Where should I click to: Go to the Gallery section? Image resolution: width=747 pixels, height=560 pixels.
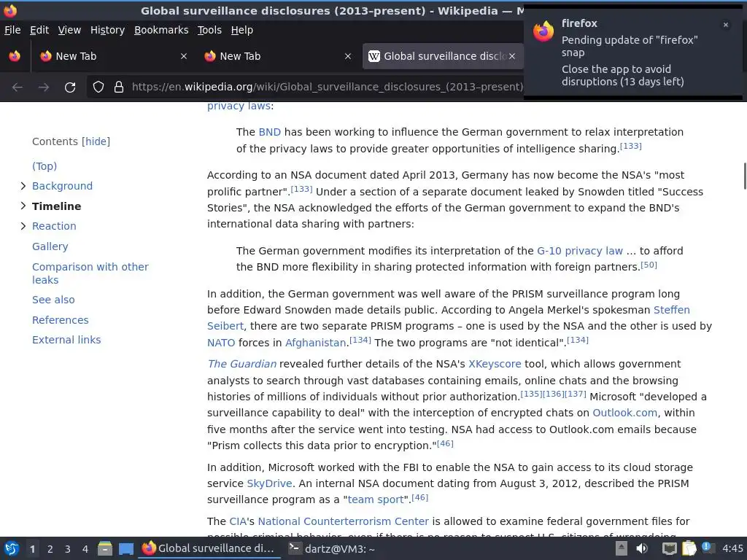coord(50,246)
